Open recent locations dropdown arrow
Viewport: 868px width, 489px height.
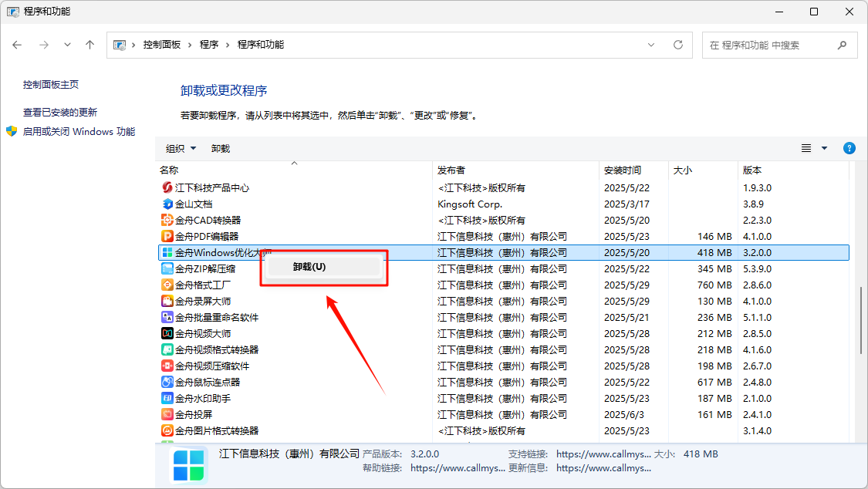pos(67,45)
